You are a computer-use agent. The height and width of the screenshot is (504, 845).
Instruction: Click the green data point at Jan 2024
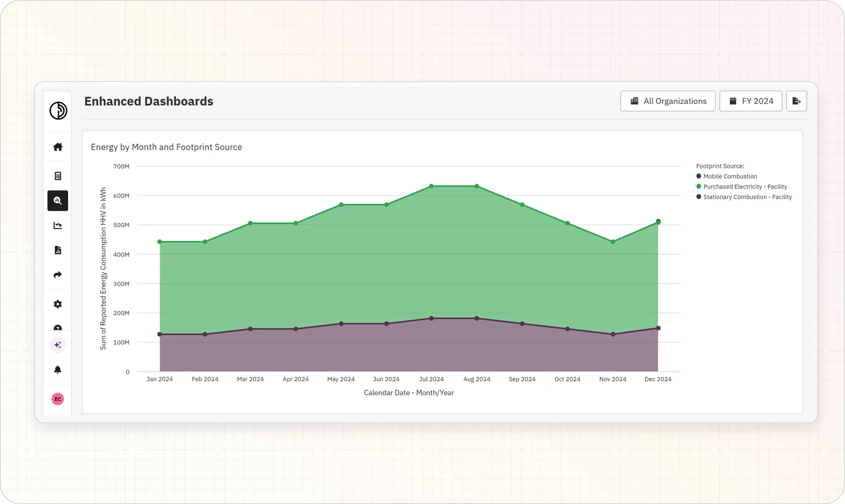[160, 242]
